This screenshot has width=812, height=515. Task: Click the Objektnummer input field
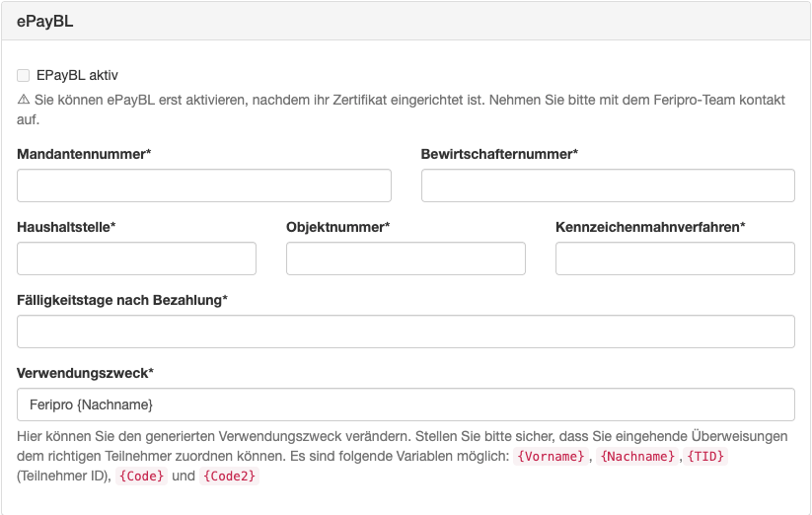[406, 258]
